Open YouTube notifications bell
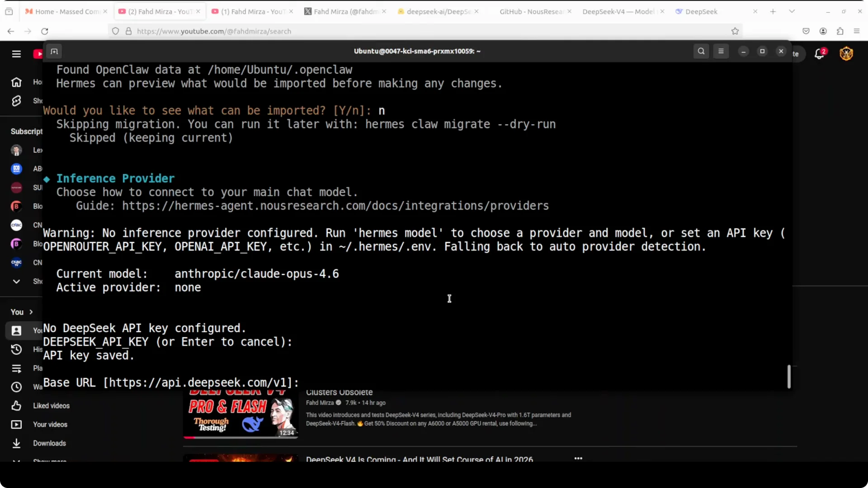Screen dimensions: 868x488 [820, 54]
